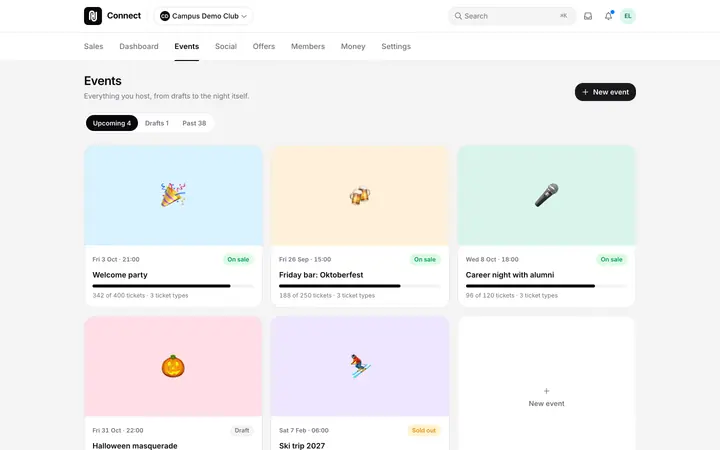Viewport: 720px width, 450px height.
Task: Click the skier emoji on Ski trip 2027
Action: (360, 366)
